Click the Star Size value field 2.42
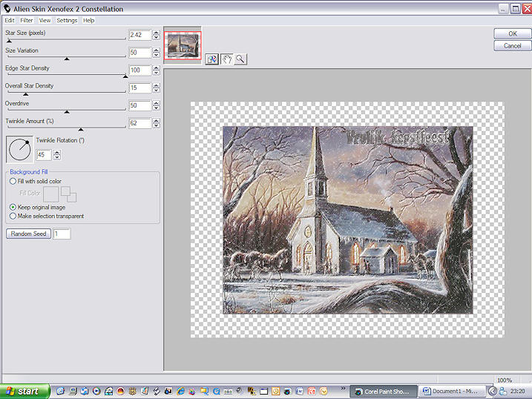This screenshot has width=532, height=399. coord(140,35)
